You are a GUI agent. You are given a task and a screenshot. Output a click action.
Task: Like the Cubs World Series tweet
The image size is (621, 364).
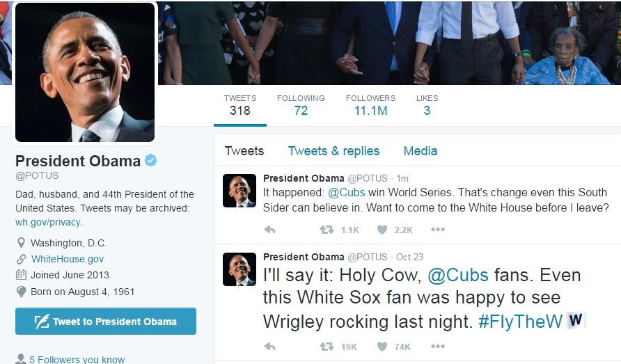coord(382,230)
